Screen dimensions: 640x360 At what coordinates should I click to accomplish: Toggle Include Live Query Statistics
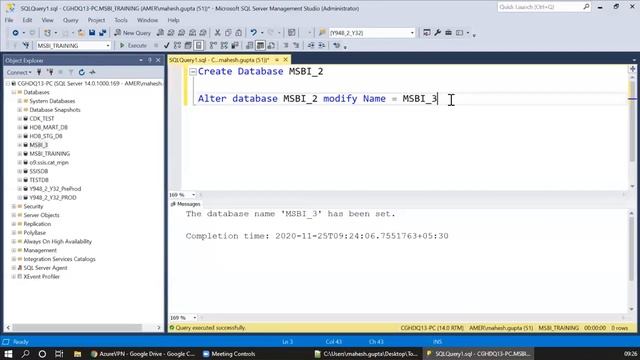[224, 45]
